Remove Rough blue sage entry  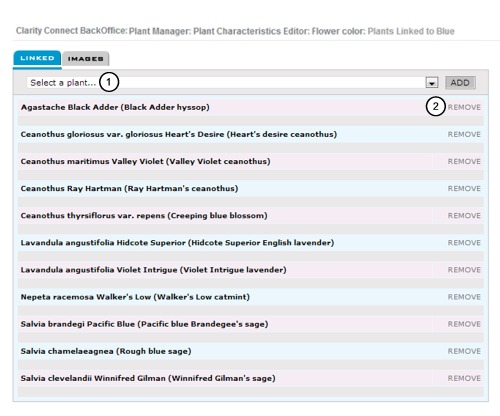click(x=464, y=351)
